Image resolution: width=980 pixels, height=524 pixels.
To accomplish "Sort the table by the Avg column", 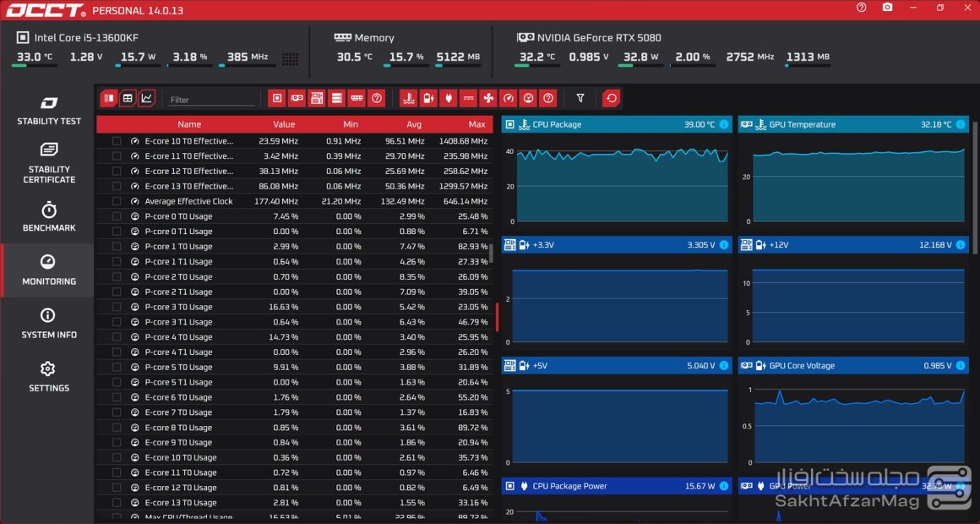I will tap(414, 124).
